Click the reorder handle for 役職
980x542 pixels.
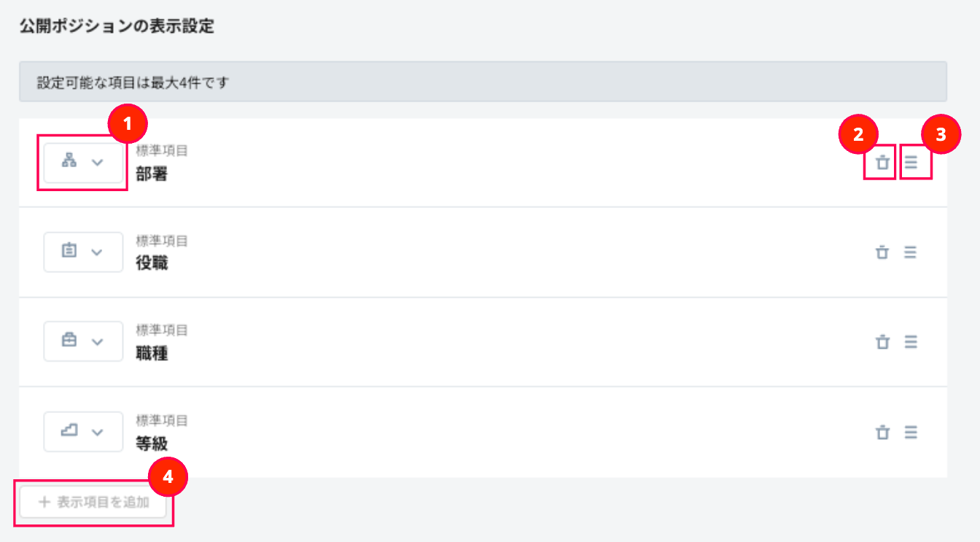tap(911, 252)
